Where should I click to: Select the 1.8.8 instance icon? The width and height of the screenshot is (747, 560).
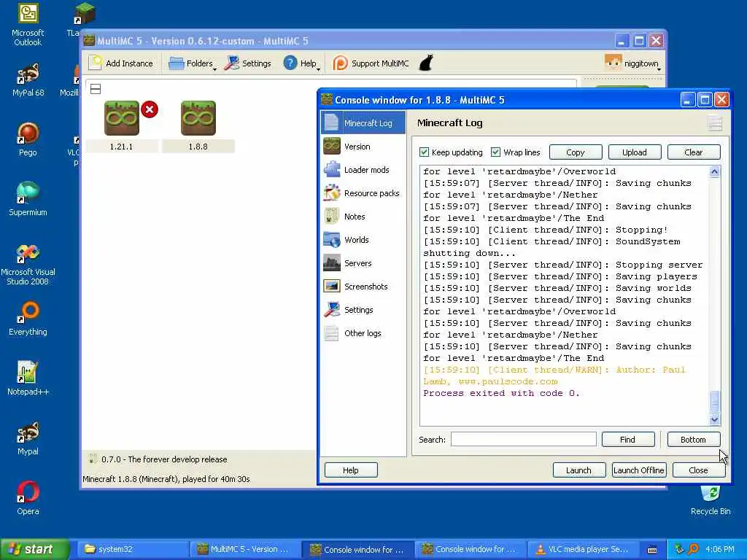click(198, 117)
